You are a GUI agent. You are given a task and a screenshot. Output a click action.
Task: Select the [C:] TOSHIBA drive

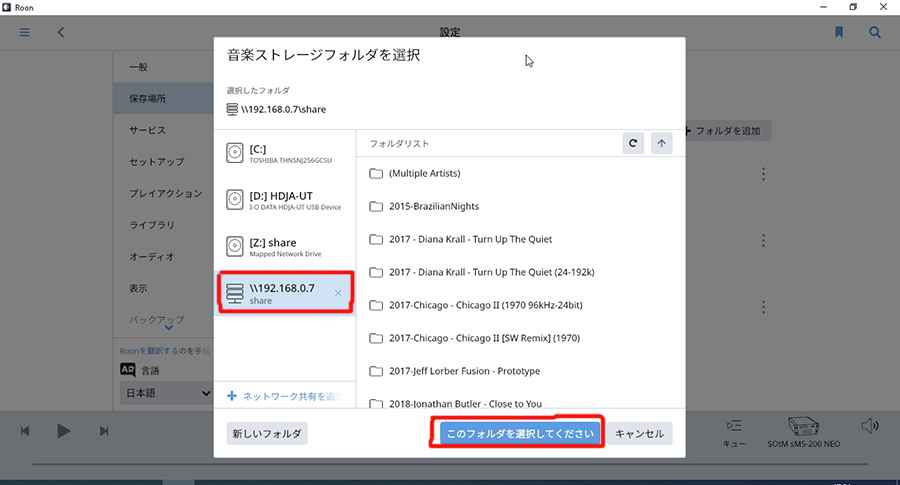(x=285, y=153)
